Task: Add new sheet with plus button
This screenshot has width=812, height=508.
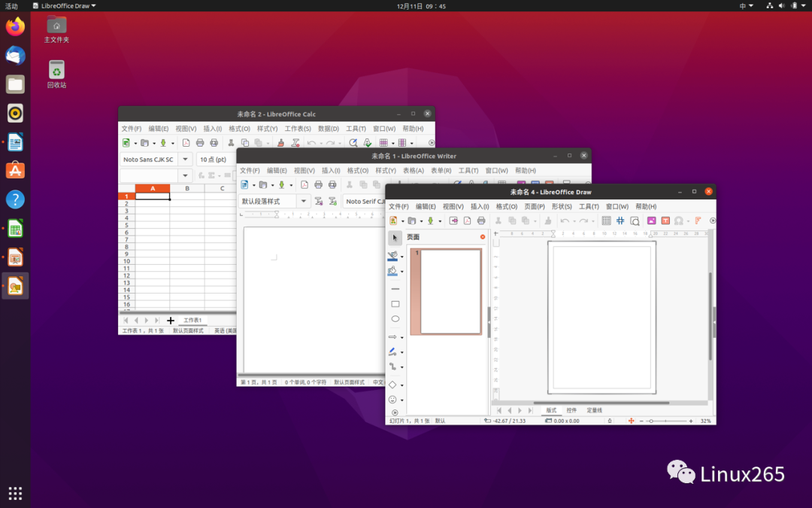Action: 171,321
